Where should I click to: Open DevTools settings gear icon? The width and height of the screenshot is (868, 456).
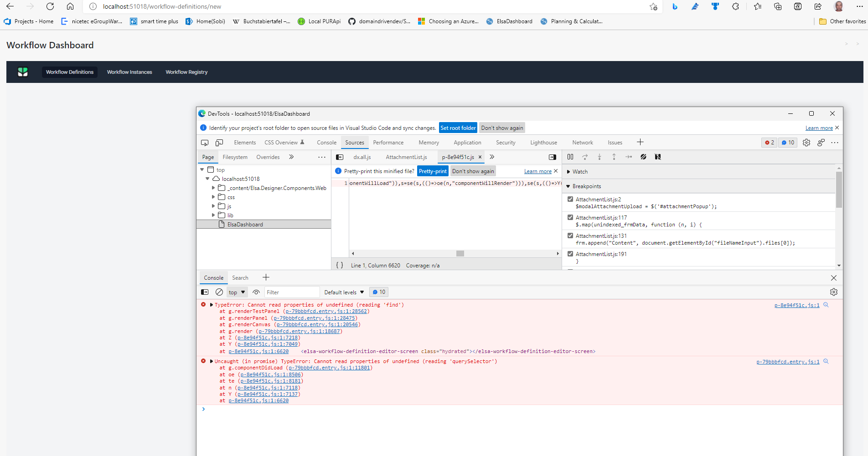[x=806, y=143]
